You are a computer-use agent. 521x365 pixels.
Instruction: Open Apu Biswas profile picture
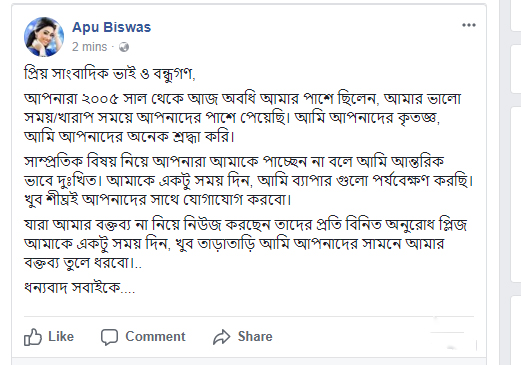point(44,37)
